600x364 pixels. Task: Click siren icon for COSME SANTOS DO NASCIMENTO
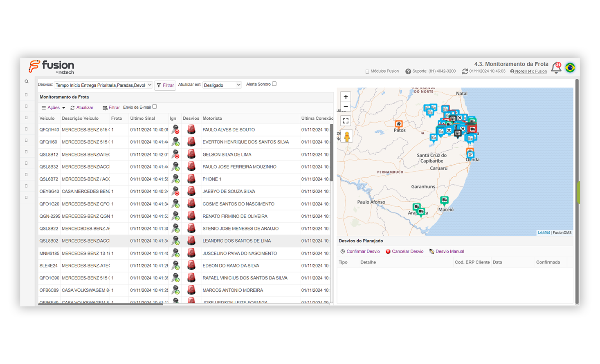pos(191,204)
